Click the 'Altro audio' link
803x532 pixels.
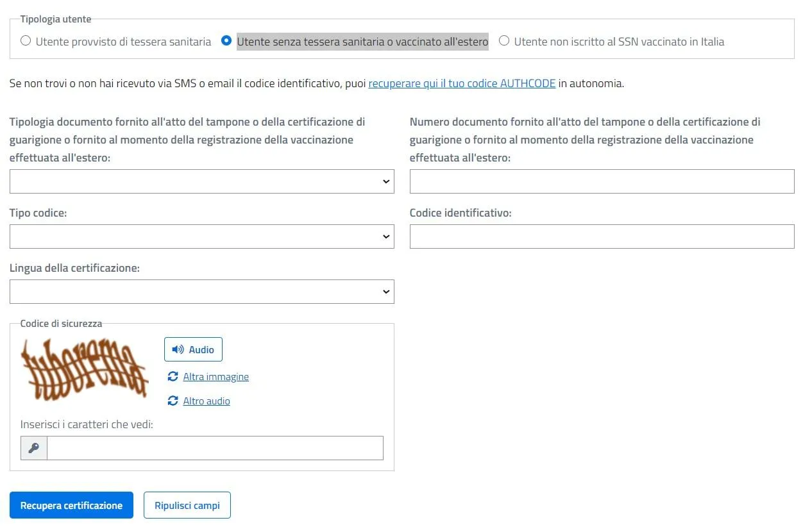coord(206,401)
